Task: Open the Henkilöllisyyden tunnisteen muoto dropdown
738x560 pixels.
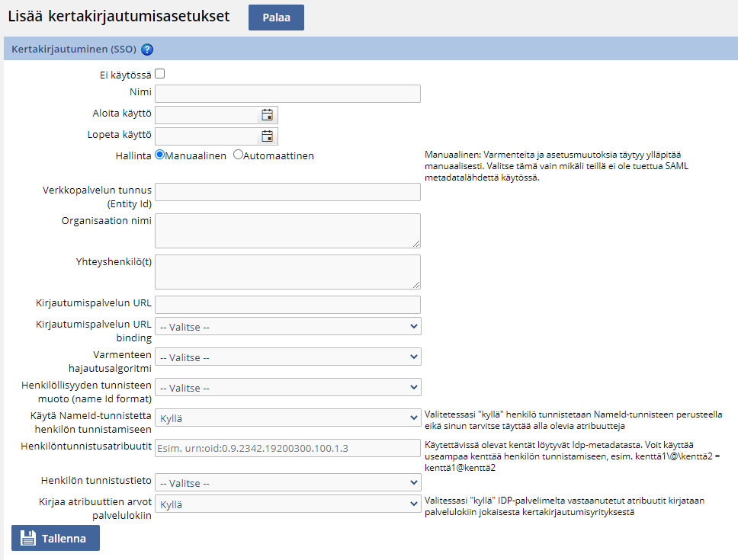Action: click(x=287, y=387)
